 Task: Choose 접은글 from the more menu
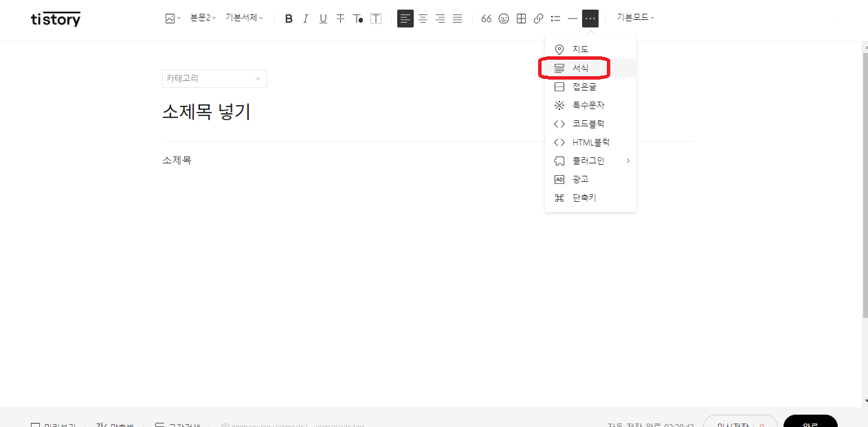pos(590,86)
